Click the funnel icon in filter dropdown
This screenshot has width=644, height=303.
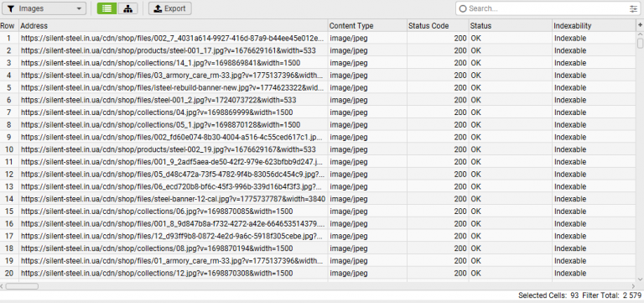(11, 8)
